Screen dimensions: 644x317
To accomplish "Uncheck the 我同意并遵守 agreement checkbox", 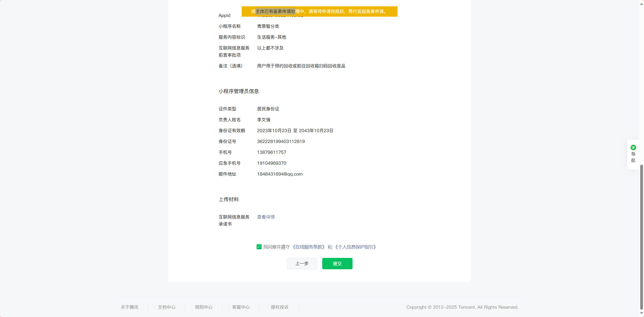I will [x=259, y=247].
